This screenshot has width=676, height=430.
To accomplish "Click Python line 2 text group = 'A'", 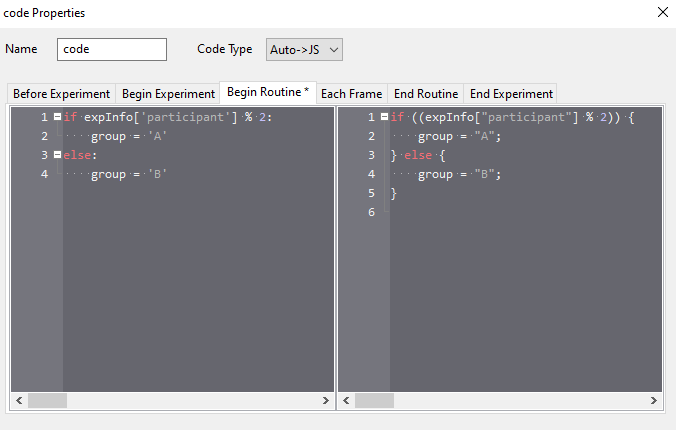I will 128,136.
